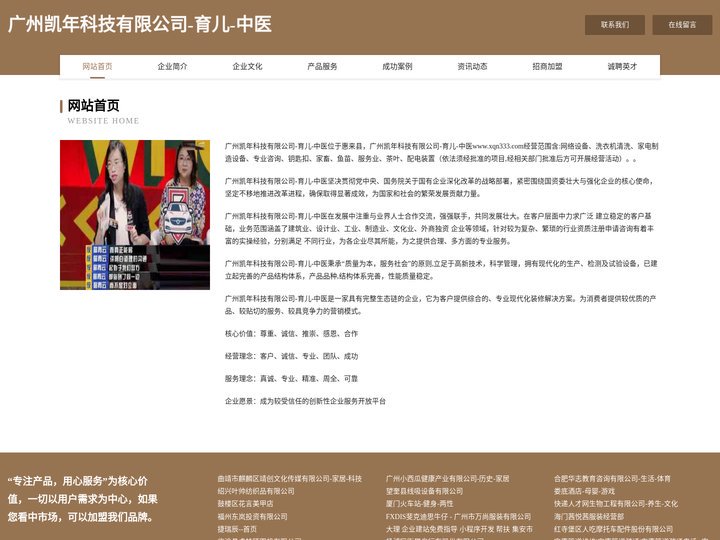Open link 大理 企业建站免费指导 小程序开发
Image resolution: width=720 pixels, height=540 pixels.
pyautogui.click(x=459, y=529)
